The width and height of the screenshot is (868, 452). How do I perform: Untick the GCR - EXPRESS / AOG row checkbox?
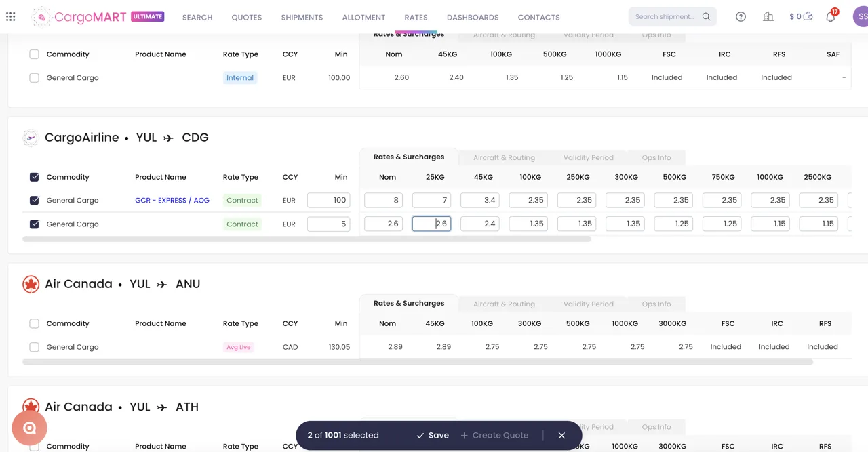[x=34, y=201]
